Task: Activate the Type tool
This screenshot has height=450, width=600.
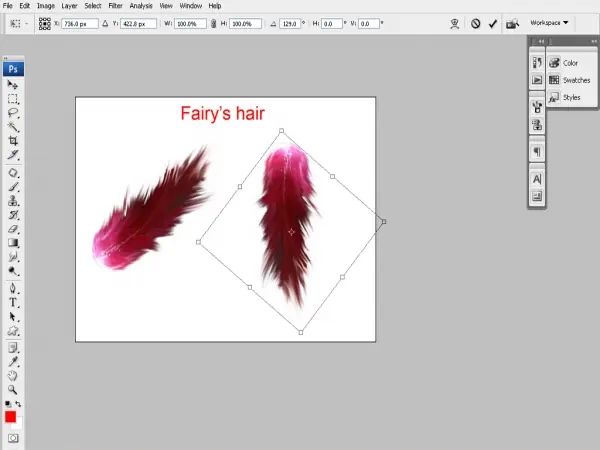Action: tap(13, 302)
